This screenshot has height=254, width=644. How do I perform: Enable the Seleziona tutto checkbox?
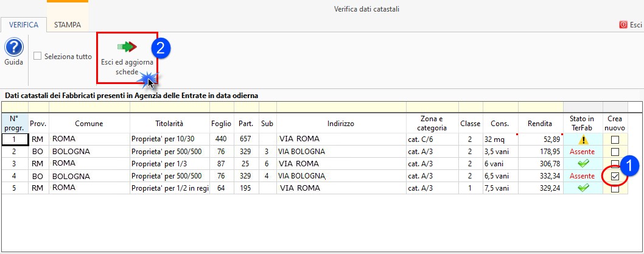(x=38, y=56)
